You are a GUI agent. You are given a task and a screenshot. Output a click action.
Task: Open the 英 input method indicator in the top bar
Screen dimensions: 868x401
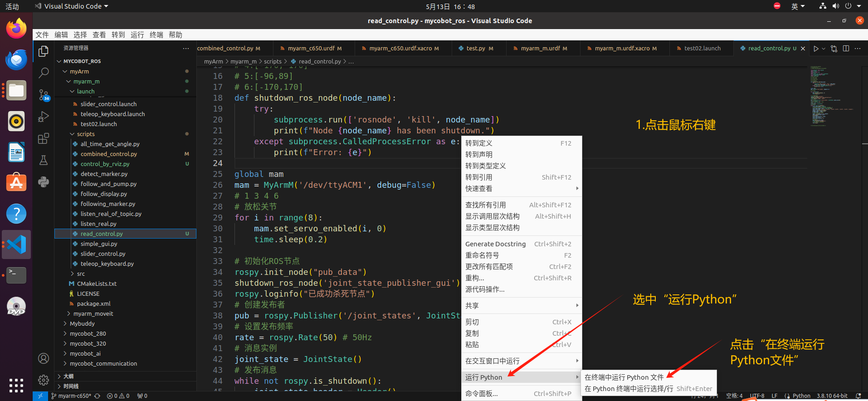click(798, 6)
